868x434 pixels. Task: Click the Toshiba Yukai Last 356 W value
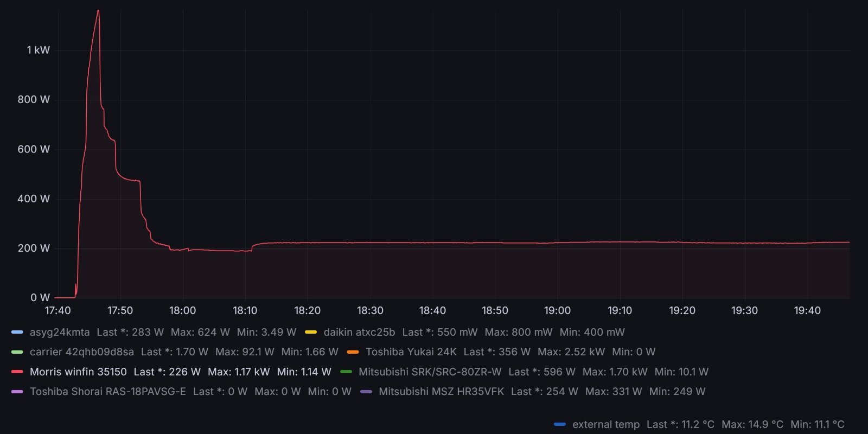tap(497, 352)
